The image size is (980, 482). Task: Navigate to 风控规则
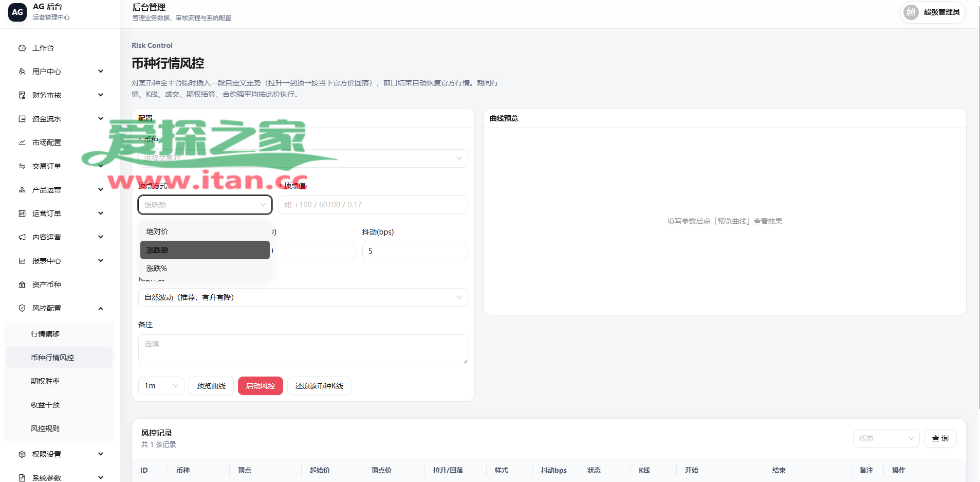(59, 429)
